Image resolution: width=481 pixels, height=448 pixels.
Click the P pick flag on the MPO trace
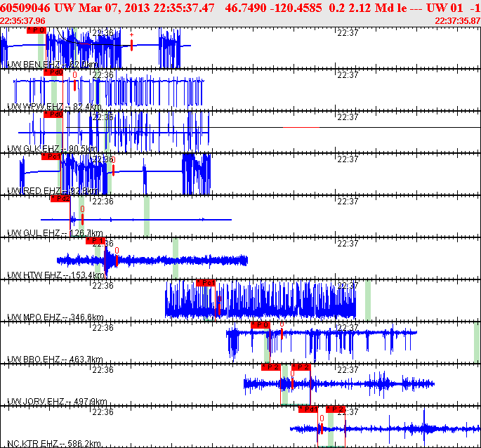tap(205, 283)
